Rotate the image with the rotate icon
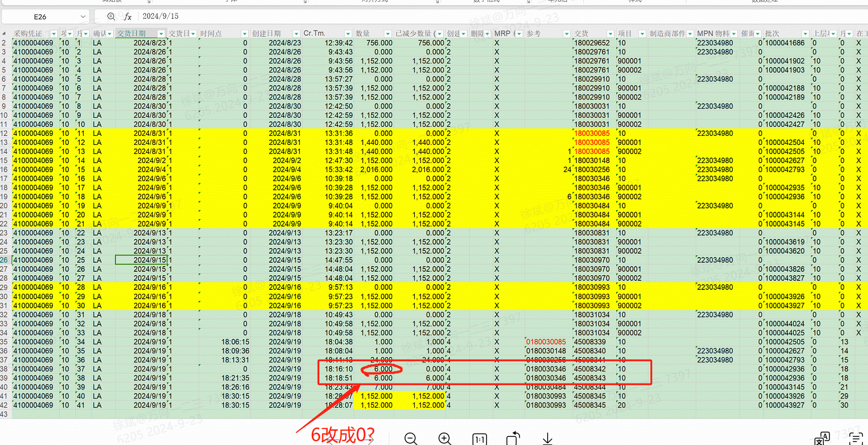The image size is (868, 445). click(513, 438)
